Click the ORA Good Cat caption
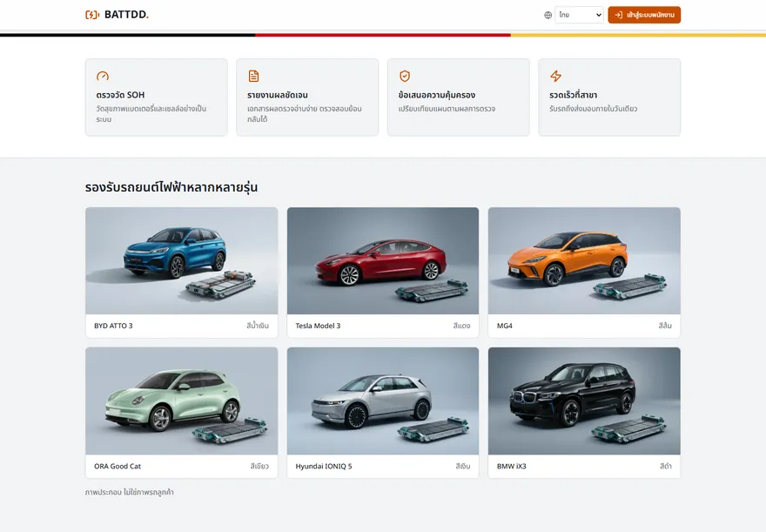766x532 pixels. tap(118, 466)
